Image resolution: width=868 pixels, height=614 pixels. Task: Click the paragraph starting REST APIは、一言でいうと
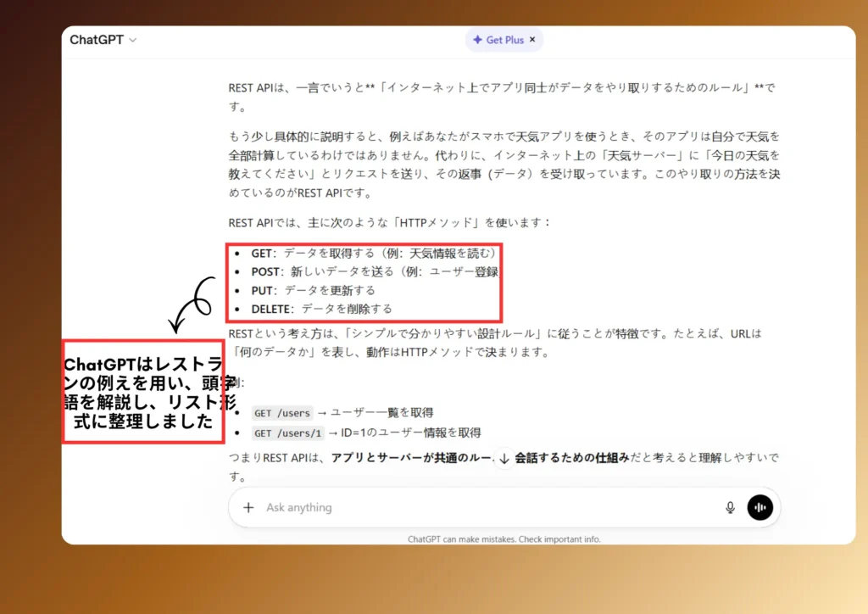point(502,97)
